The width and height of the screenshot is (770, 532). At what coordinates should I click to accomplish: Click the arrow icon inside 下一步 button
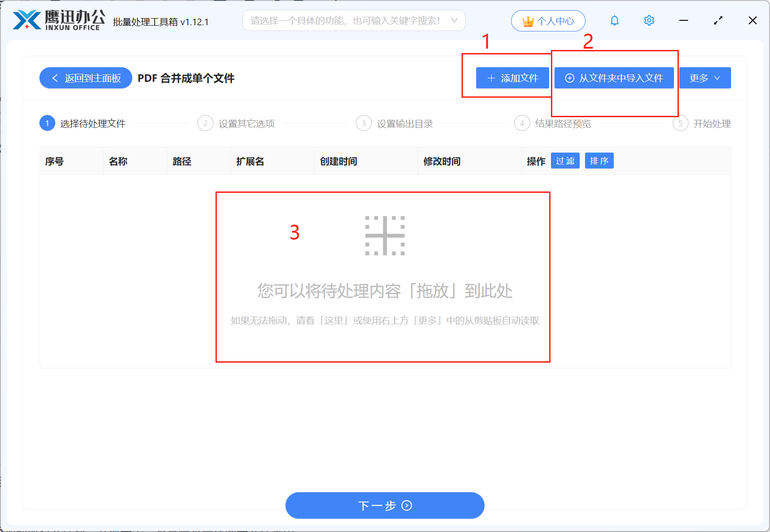click(x=406, y=505)
